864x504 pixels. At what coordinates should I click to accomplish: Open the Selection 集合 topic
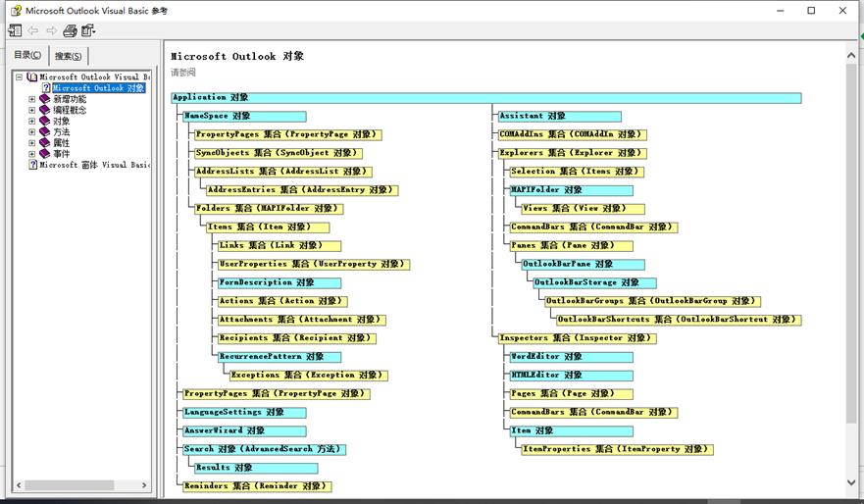click(x=577, y=172)
